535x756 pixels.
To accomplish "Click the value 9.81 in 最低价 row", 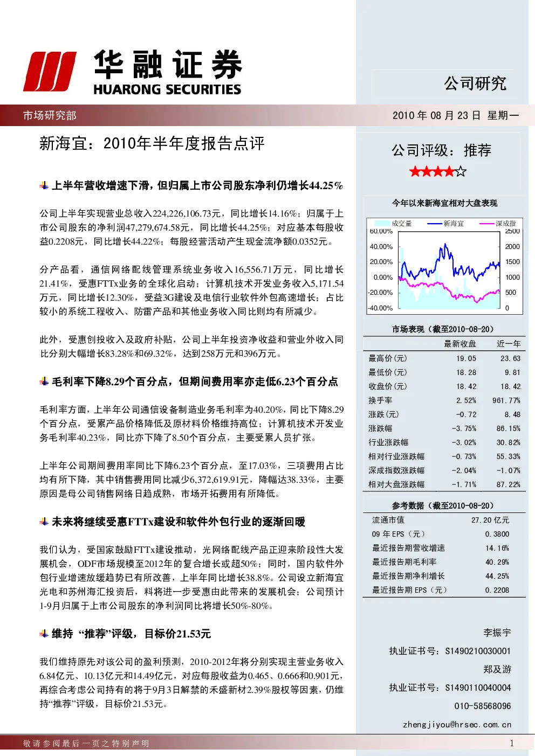I will (x=512, y=372).
